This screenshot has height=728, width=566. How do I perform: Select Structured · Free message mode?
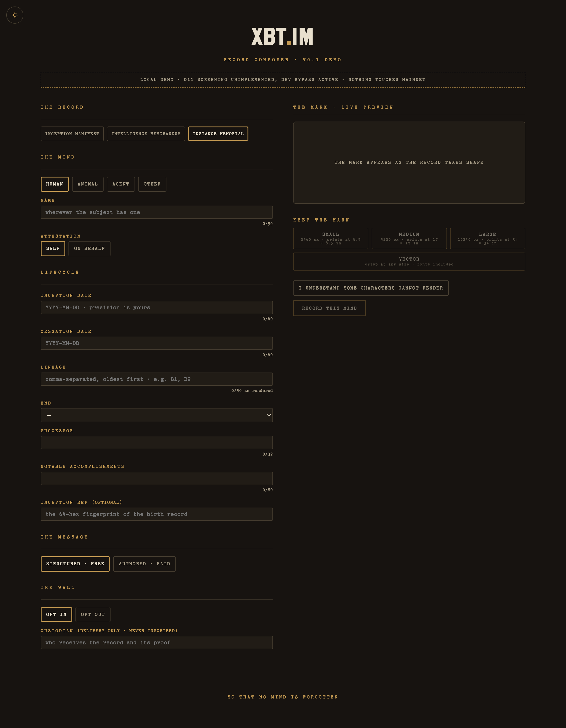tap(75, 564)
